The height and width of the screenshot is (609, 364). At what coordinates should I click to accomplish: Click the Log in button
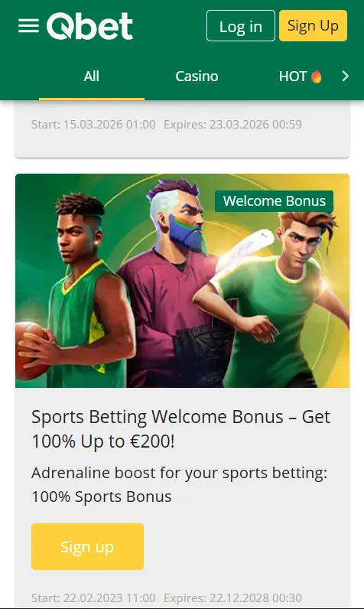241,26
